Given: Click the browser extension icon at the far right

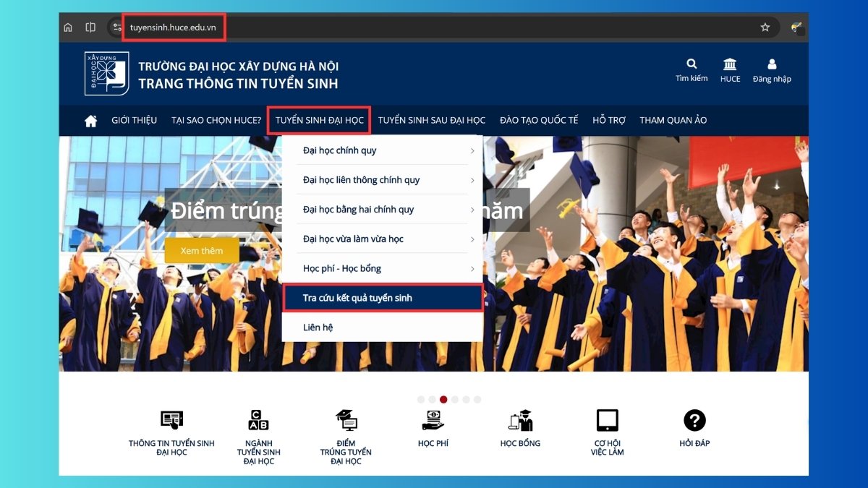Looking at the screenshot, I should click(796, 27).
